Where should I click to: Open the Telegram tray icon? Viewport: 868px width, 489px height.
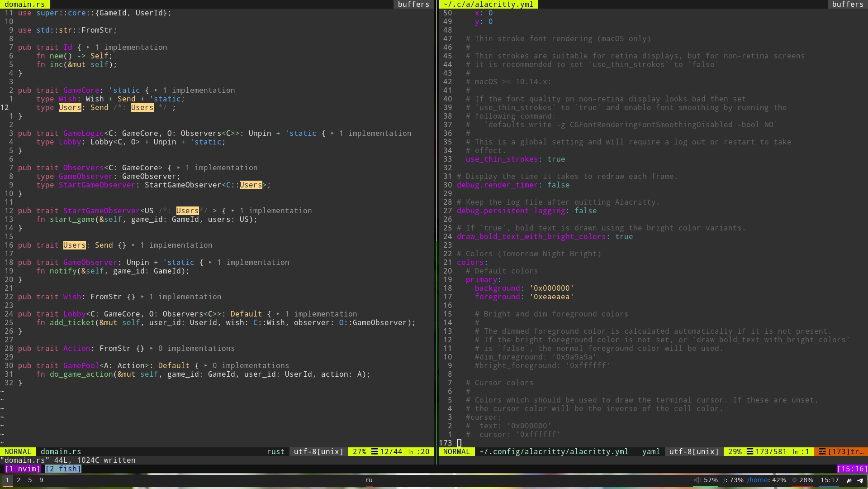coord(860,480)
